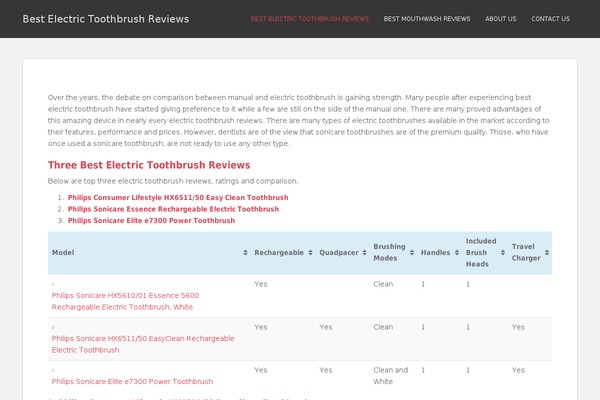Image resolution: width=600 pixels, height=400 pixels.
Task: Sort by Quadpacer column arrow icon
Action: click(364, 253)
